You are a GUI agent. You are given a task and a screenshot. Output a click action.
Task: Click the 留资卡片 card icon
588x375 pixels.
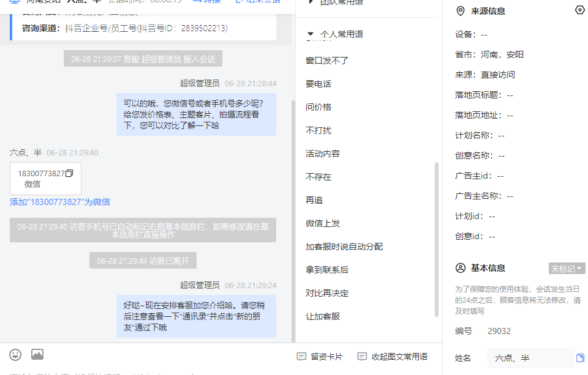click(301, 356)
